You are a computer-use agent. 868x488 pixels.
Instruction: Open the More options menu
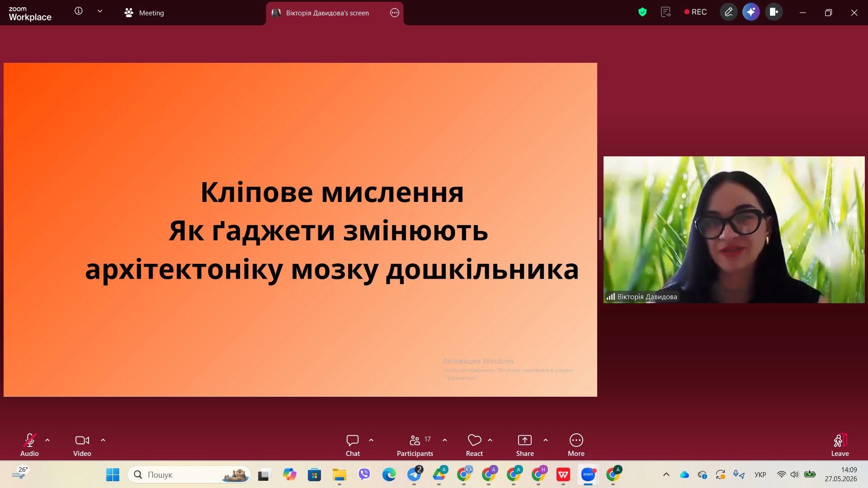[x=576, y=445]
